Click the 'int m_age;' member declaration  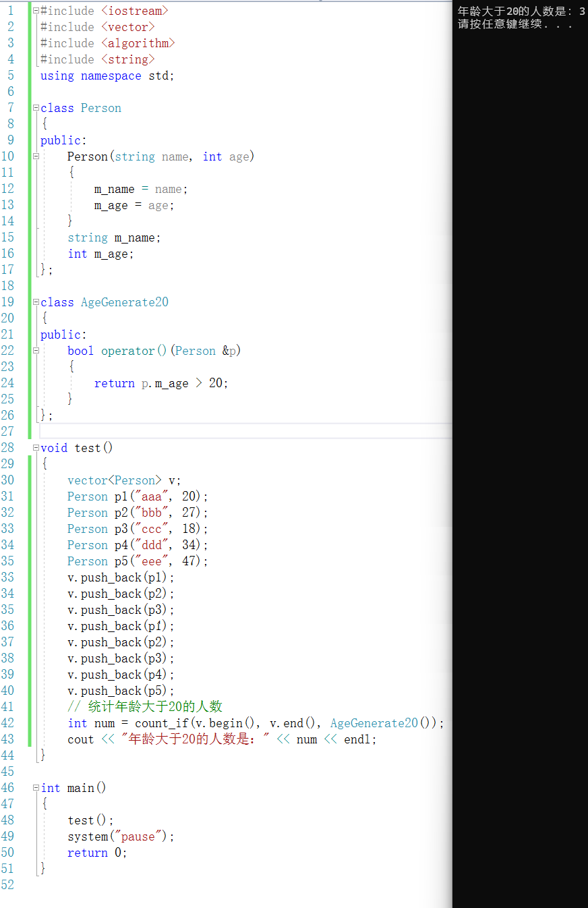click(x=100, y=254)
